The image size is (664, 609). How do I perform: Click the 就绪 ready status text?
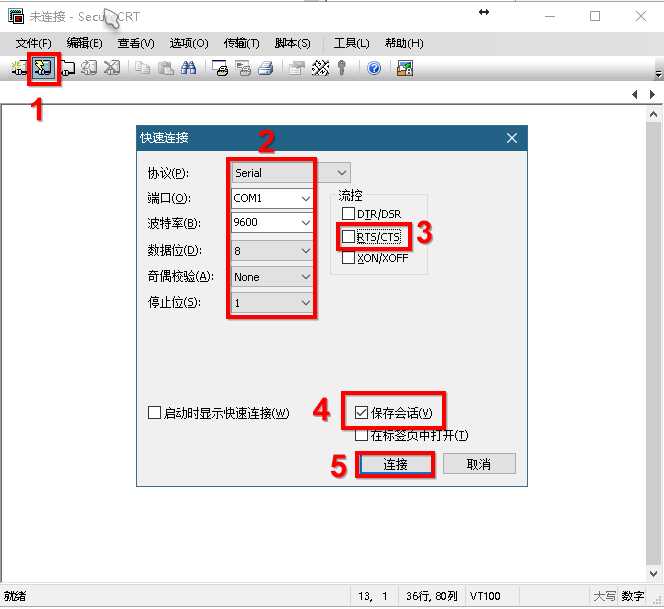click(15, 596)
